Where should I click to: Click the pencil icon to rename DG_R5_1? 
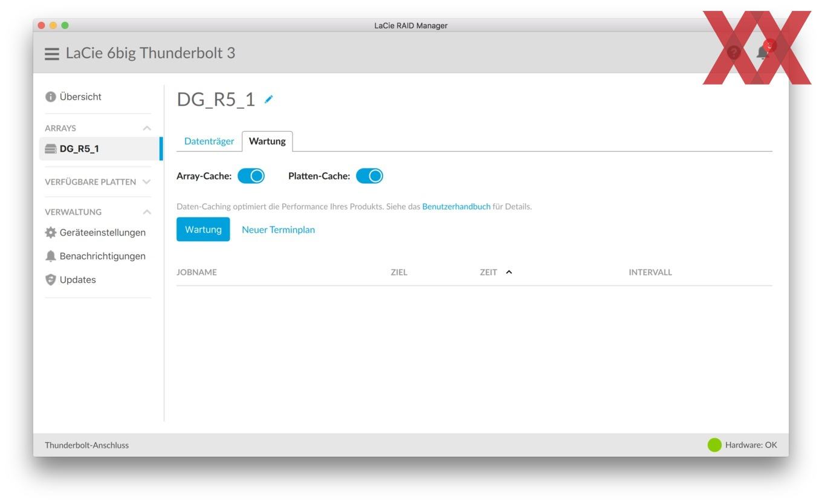point(269,99)
